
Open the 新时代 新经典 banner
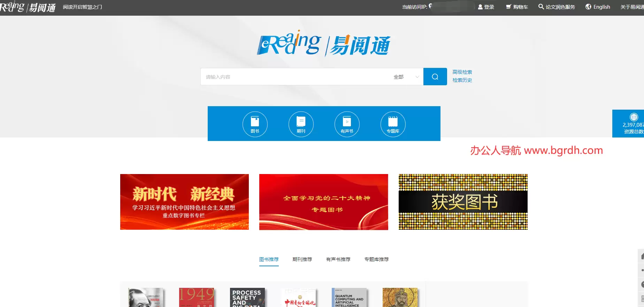[x=184, y=202]
